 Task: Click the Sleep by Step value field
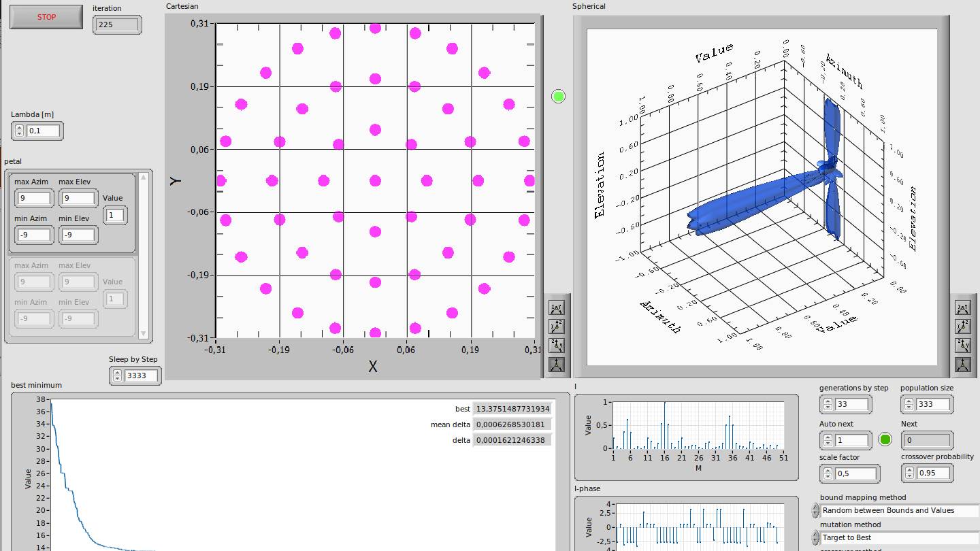coord(142,375)
